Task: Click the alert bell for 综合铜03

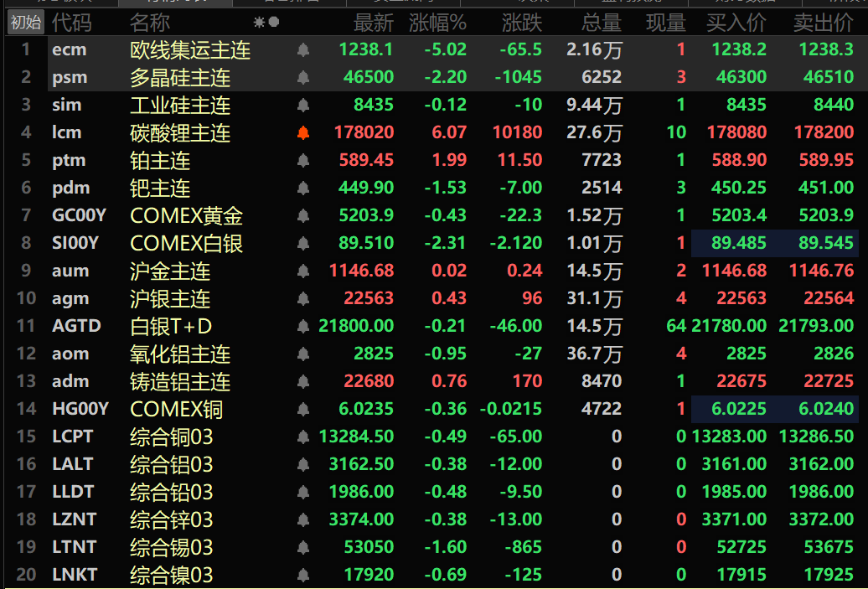Action: [302, 437]
